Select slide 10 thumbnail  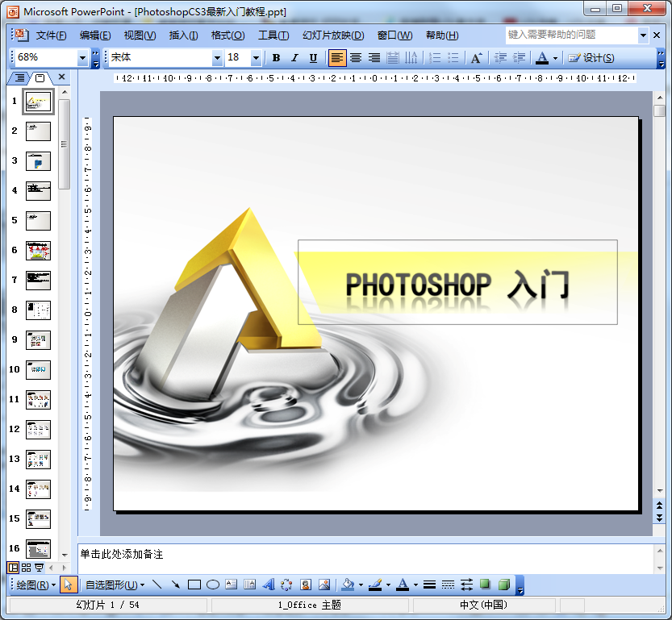38,370
